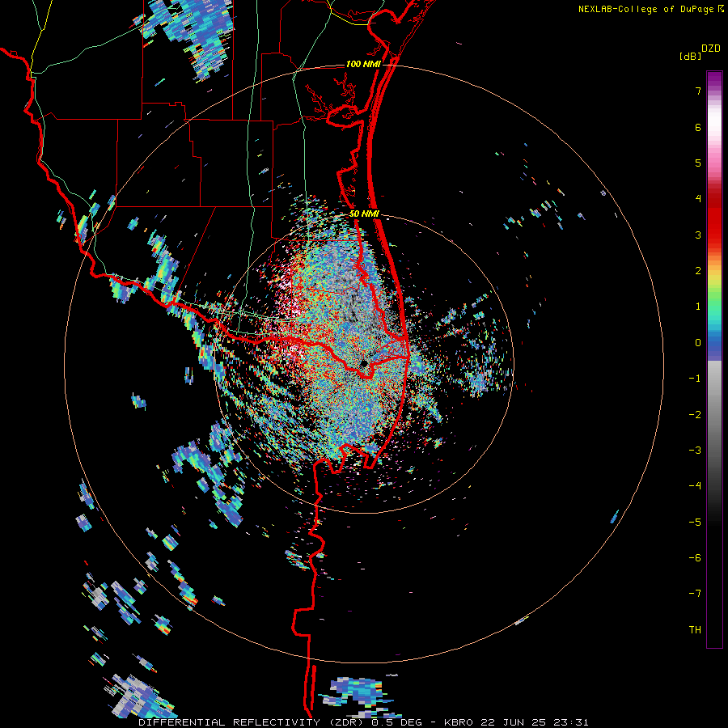Viewport: 728px width, 728px height.
Task: Click the -6 value on the color scale
Action: pos(695,558)
